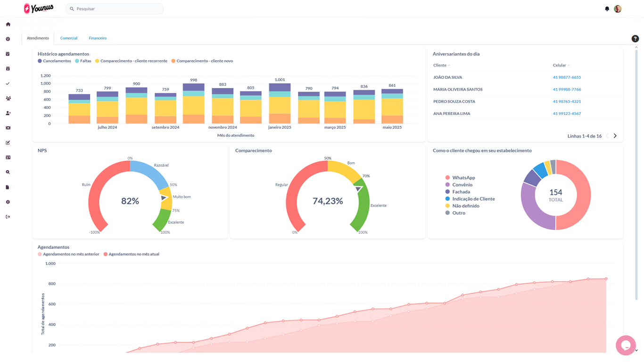
Task: Click the WhatsApp legend color swatch
Action: [447, 178]
